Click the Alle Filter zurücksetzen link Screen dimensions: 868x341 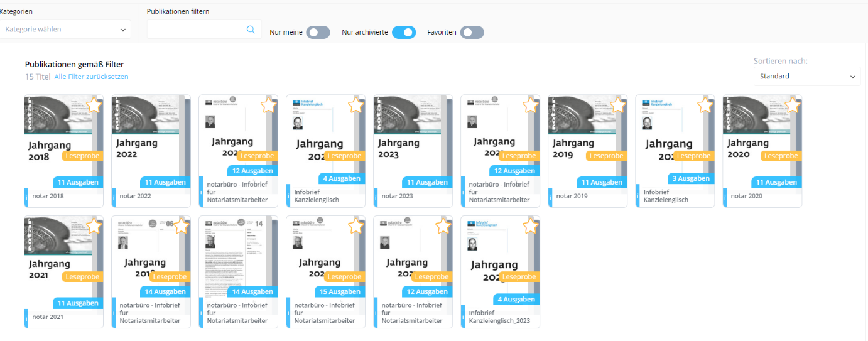91,77
